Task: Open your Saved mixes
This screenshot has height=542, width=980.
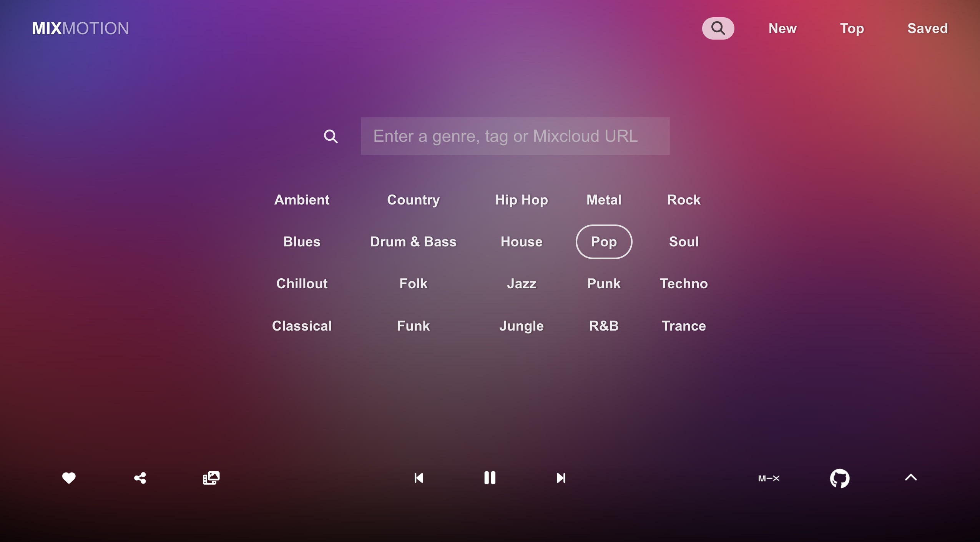Action: [x=927, y=28]
